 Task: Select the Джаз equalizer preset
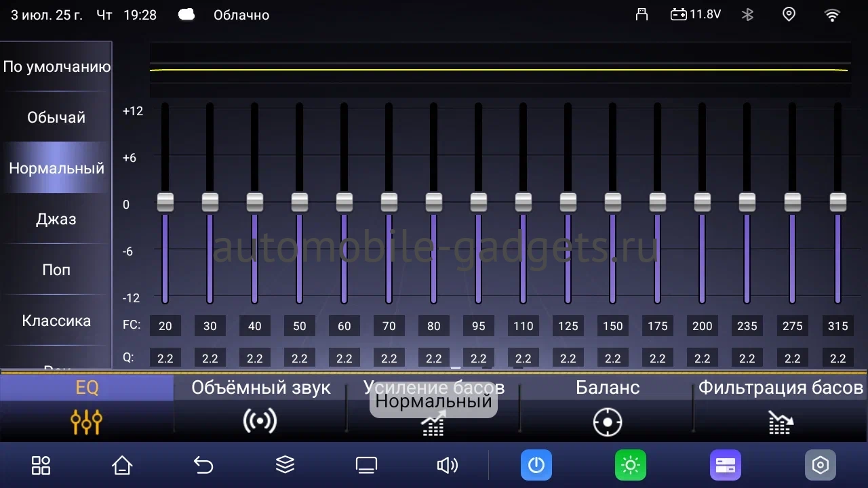tap(56, 219)
